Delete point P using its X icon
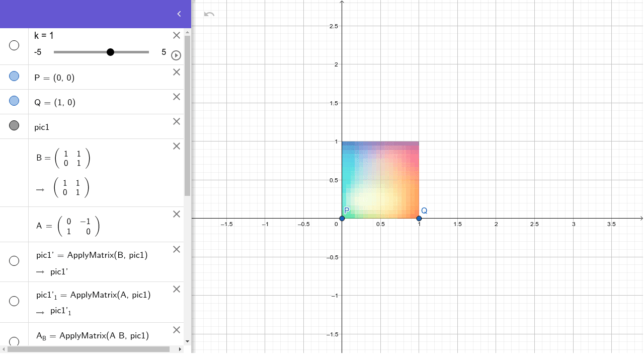This screenshot has height=354, width=644. pos(176,72)
